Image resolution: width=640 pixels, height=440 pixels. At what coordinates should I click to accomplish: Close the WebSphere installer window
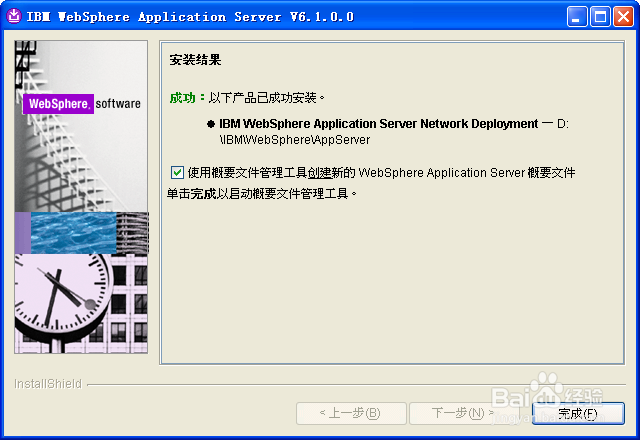coord(623,17)
